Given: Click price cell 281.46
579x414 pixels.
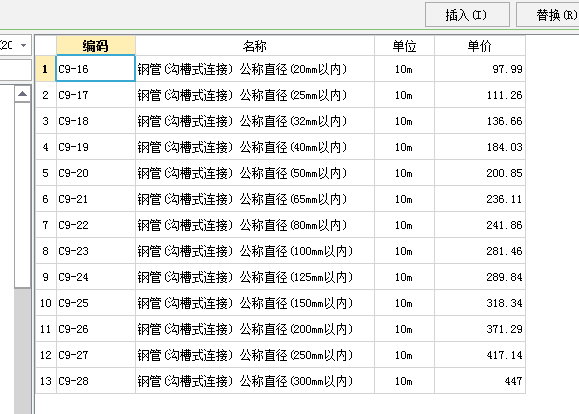Looking at the screenshot, I should 480,251.
